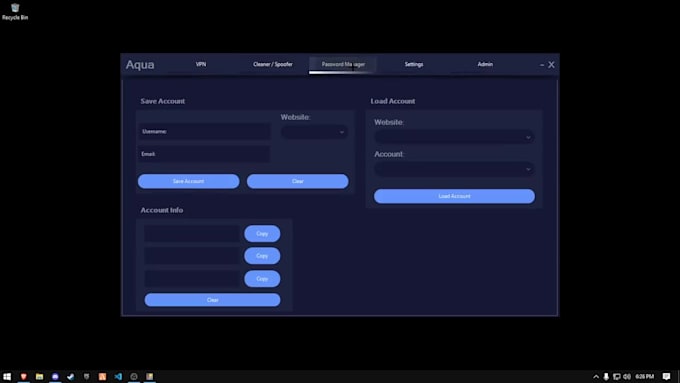Open the network tray icon
Screen dimensions: 680x383
(x=617, y=376)
